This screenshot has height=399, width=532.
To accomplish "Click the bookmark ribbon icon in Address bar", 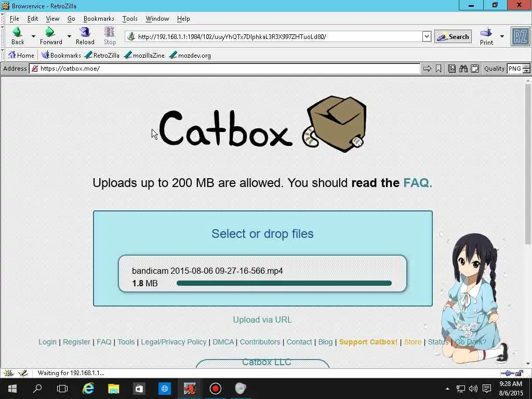I will point(438,69).
